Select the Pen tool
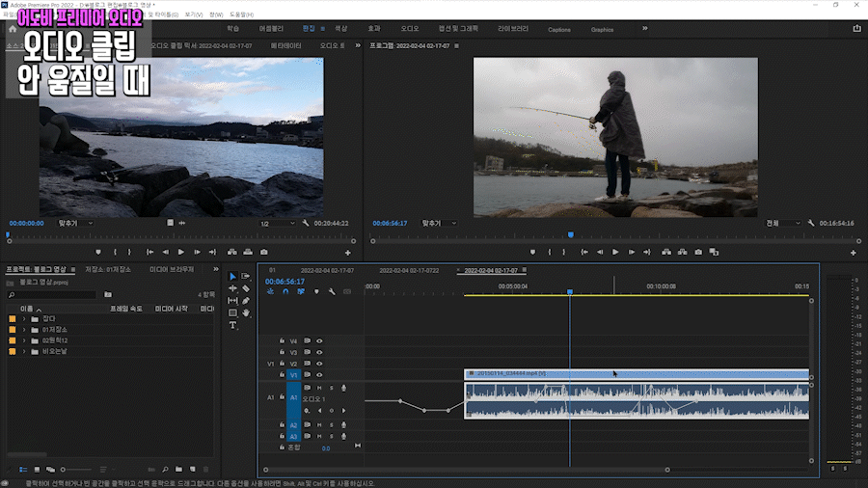The image size is (868, 488). (x=246, y=301)
